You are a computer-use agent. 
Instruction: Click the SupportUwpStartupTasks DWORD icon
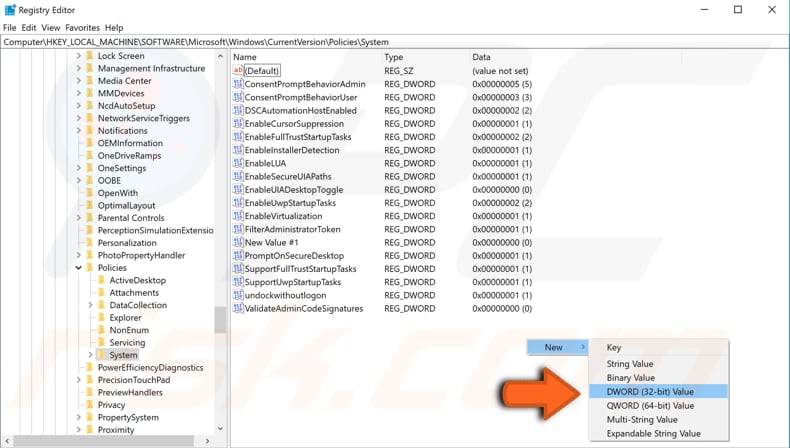point(238,282)
